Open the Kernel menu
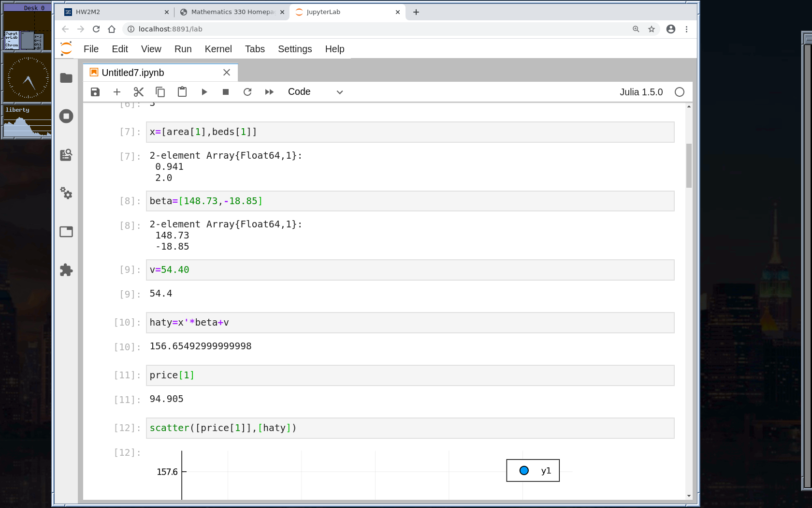The height and width of the screenshot is (508, 812). 218,49
